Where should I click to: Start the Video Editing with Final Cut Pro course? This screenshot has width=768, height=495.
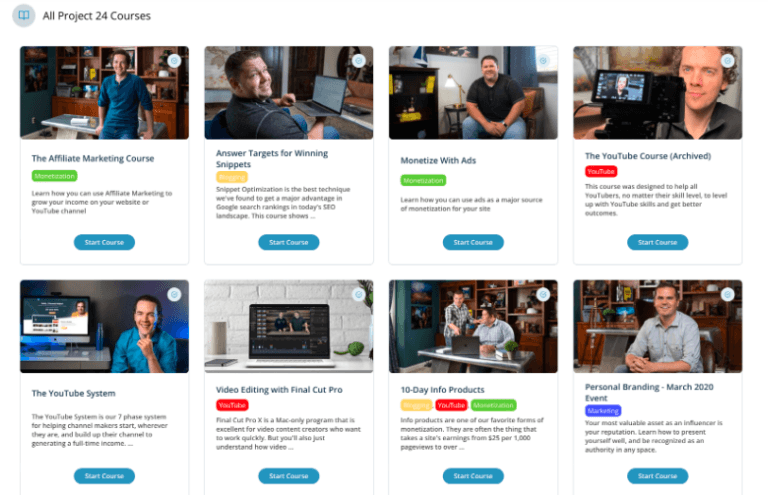coord(289,476)
